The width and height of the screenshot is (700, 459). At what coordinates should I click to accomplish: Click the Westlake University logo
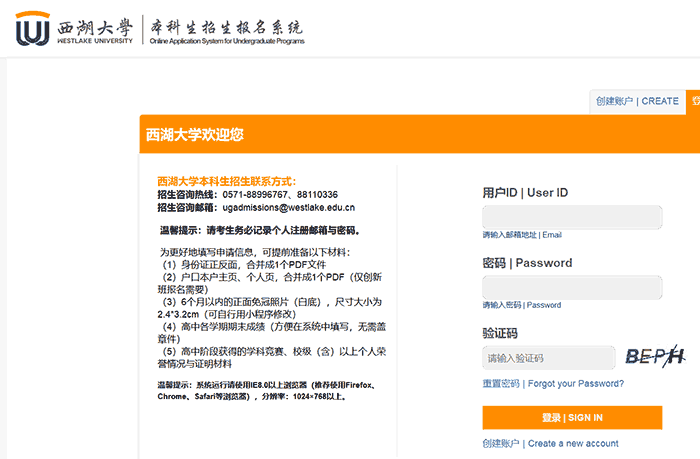pos(74,29)
